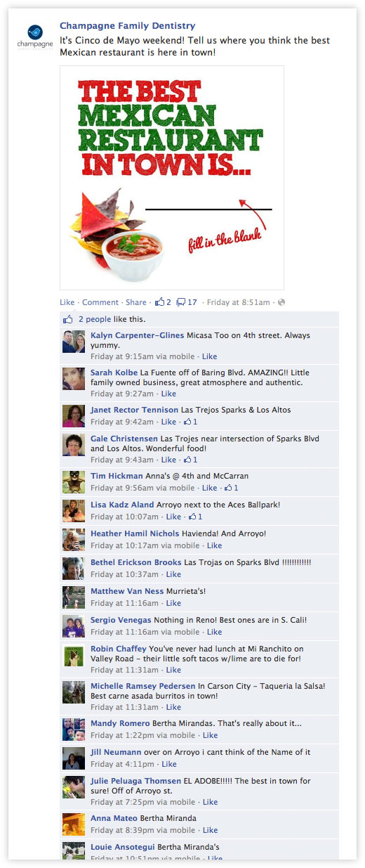Image resolution: width=365 pixels, height=868 pixels.
Task: Click Anna Mateo's orange avatar thumbnail
Action: 74,824
